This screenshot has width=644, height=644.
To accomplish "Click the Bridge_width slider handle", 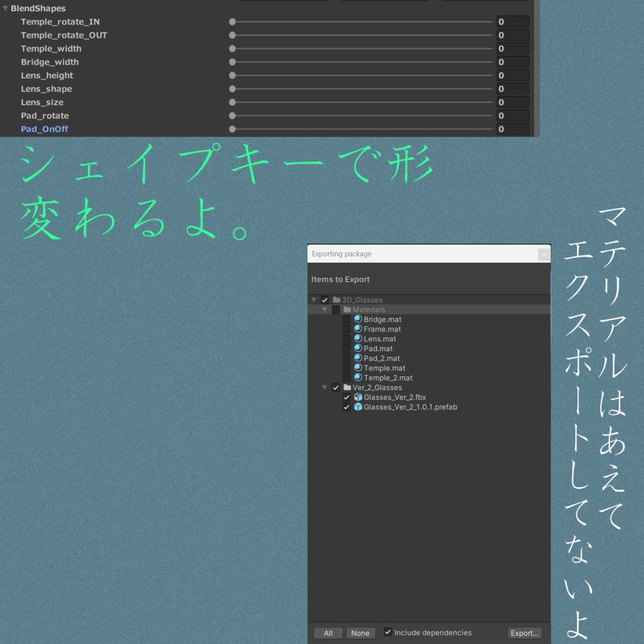I will [x=233, y=62].
